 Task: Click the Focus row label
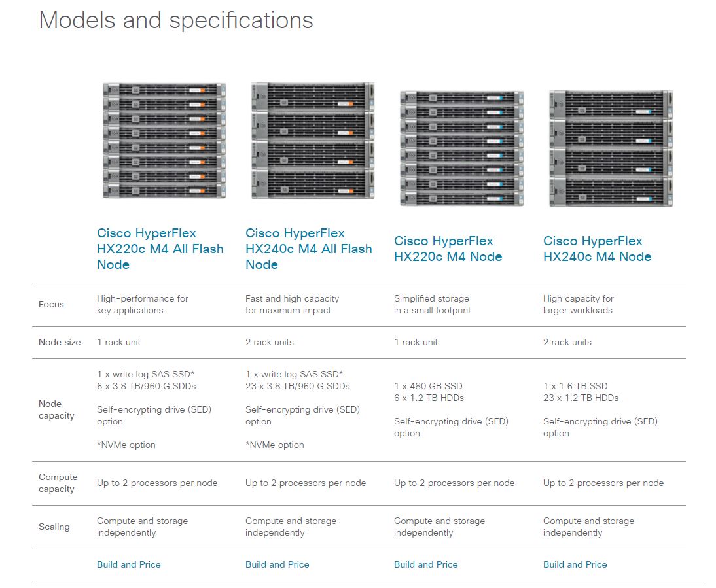pyautogui.click(x=51, y=304)
